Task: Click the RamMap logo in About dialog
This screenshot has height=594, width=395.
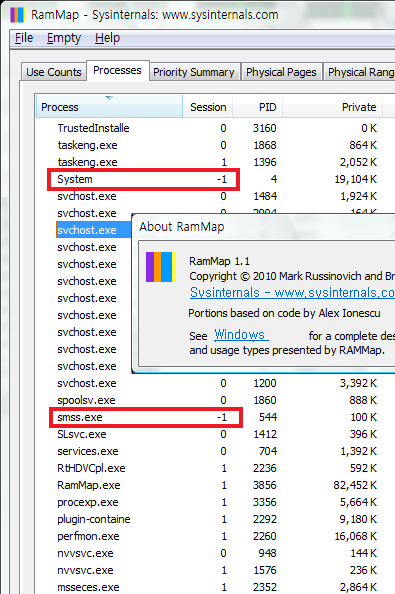Action: (x=161, y=267)
